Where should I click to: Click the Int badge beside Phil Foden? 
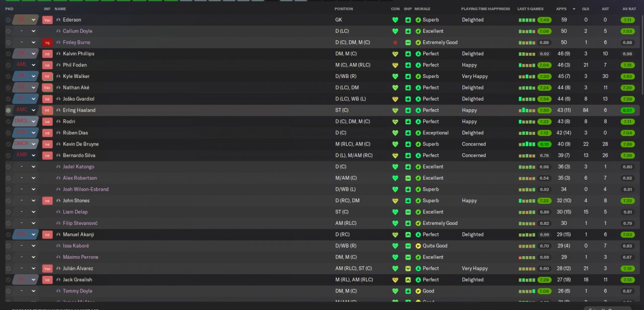pyautogui.click(x=47, y=65)
